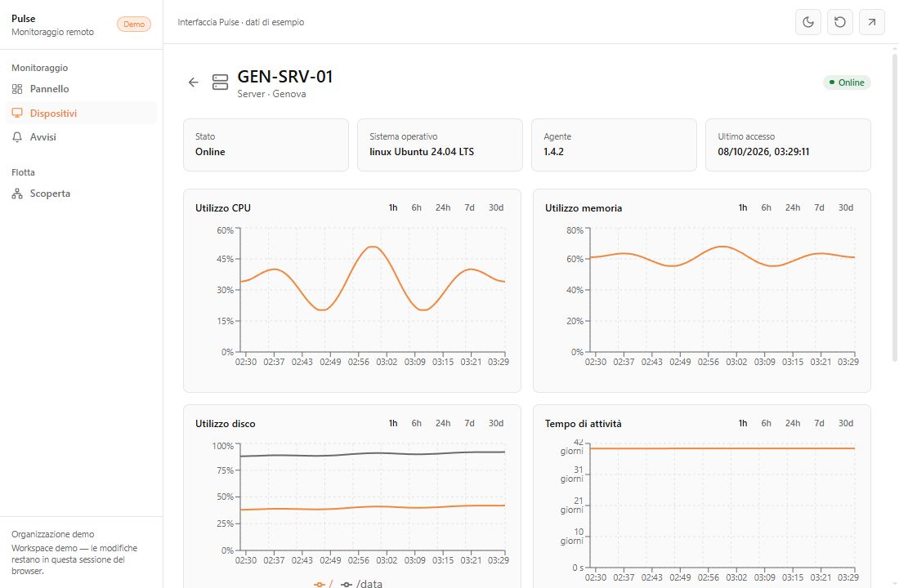Click the Dispositivi monitor icon

point(17,113)
